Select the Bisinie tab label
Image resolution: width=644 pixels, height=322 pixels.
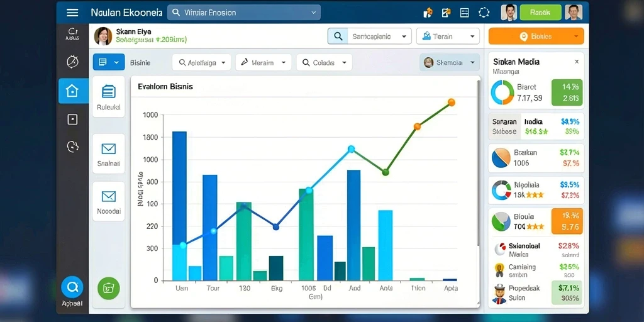[x=140, y=63]
